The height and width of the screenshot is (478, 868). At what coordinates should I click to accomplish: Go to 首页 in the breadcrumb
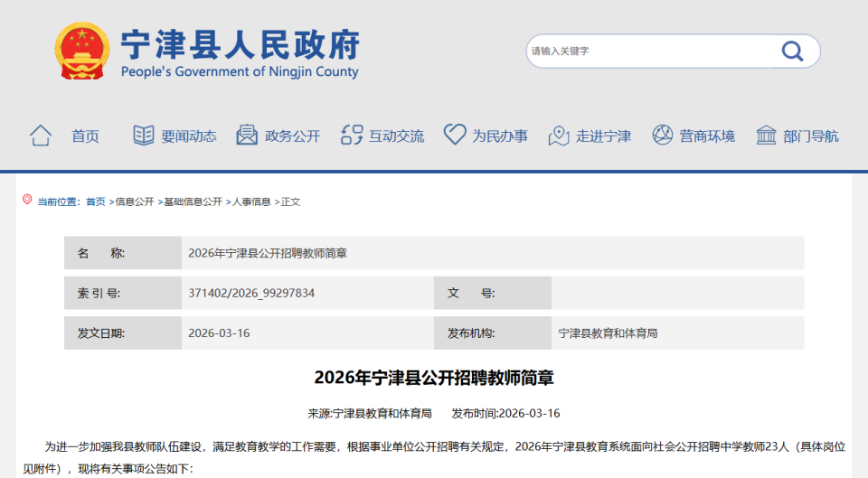coord(96,202)
